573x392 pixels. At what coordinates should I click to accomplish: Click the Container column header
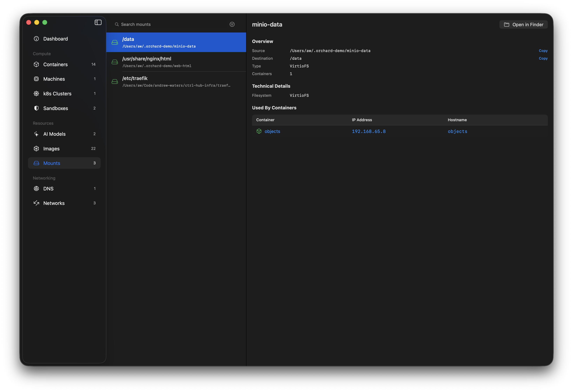(x=265, y=120)
